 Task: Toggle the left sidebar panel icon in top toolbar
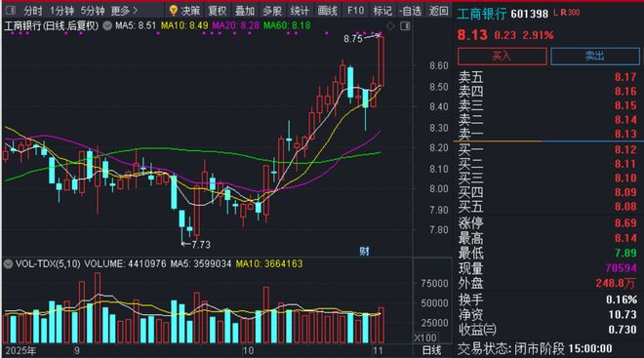pos(11,11)
